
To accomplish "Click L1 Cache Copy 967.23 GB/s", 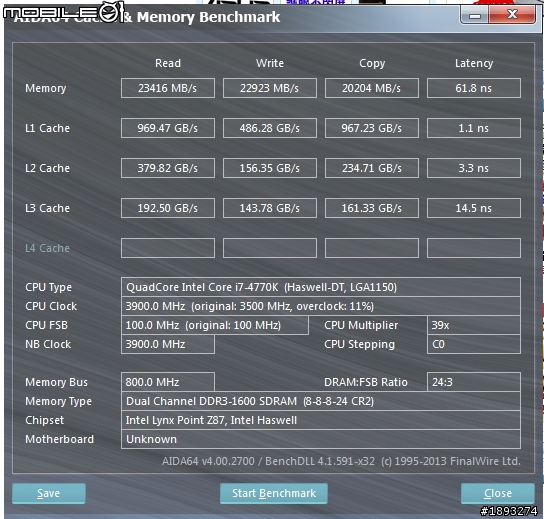I will pyautogui.click(x=372, y=128).
